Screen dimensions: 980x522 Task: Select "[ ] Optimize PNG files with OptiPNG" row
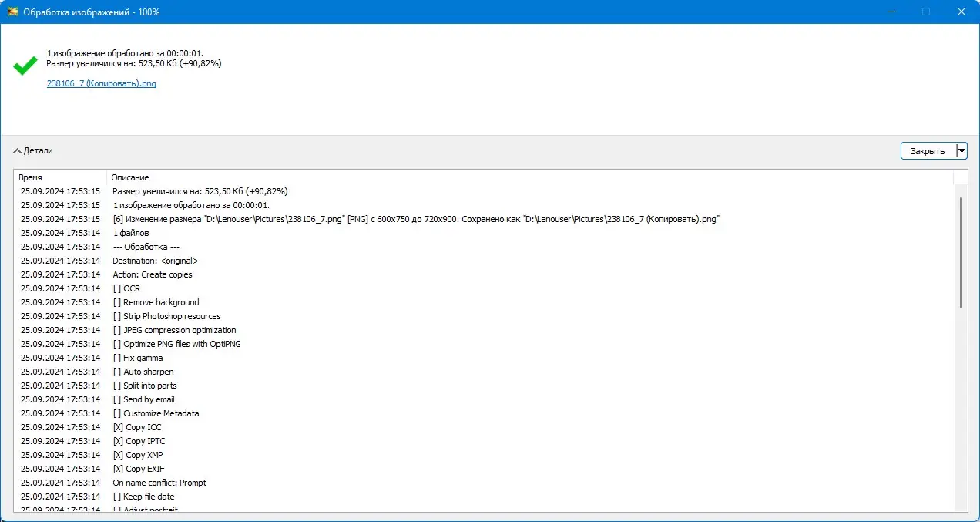pyautogui.click(x=484, y=344)
